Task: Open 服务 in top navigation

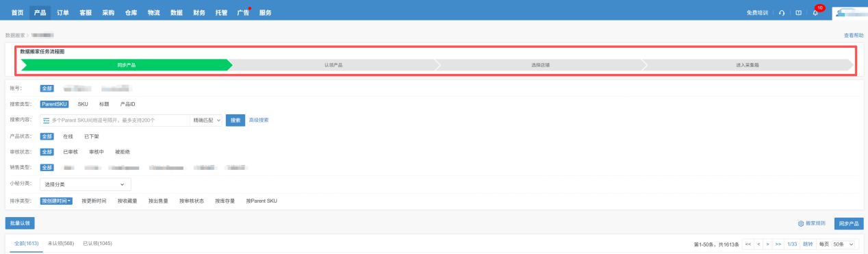Action: click(x=265, y=13)
